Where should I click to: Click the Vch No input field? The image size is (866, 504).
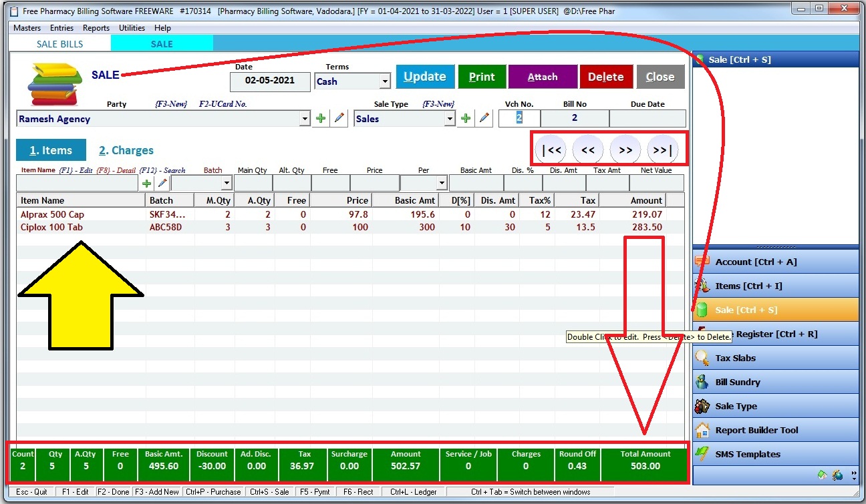519,117
